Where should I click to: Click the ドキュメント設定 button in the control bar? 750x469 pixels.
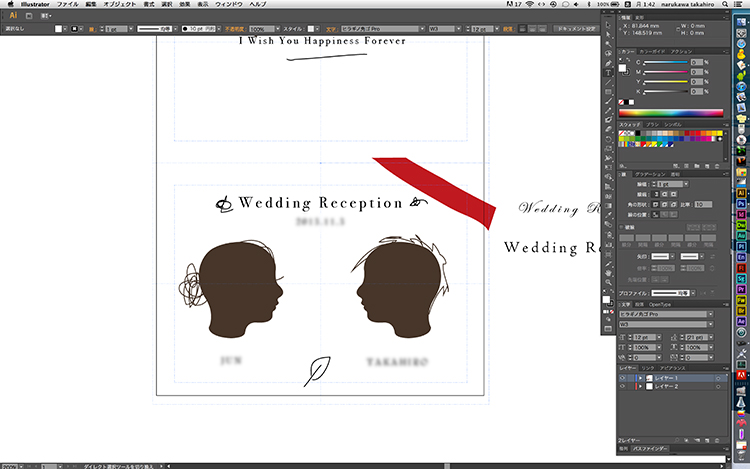pos(577,28)
